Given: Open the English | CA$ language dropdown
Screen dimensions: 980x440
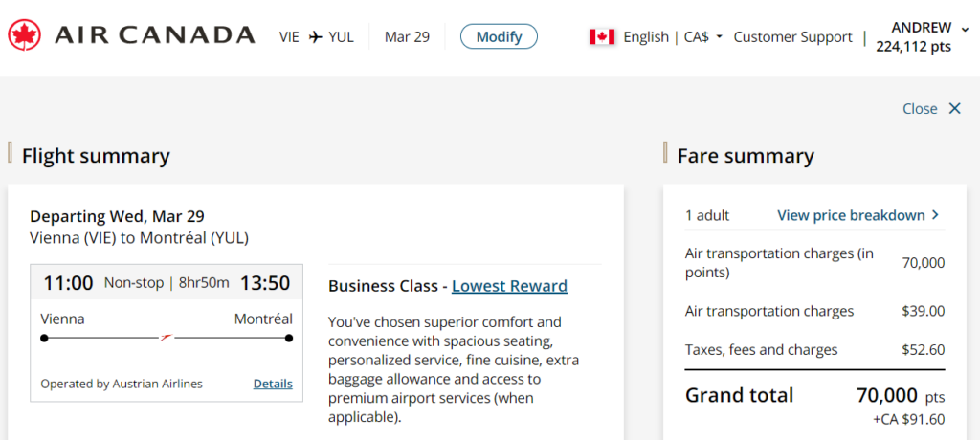Looking at the screenshot, I should click(673, 37).
